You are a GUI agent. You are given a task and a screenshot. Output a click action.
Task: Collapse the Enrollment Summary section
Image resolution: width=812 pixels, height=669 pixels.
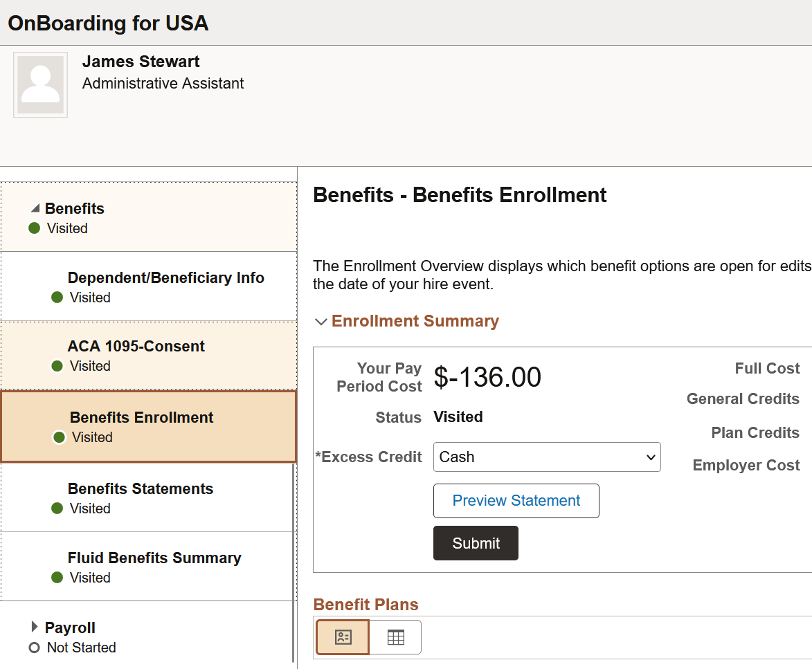(x=321, y=322)
